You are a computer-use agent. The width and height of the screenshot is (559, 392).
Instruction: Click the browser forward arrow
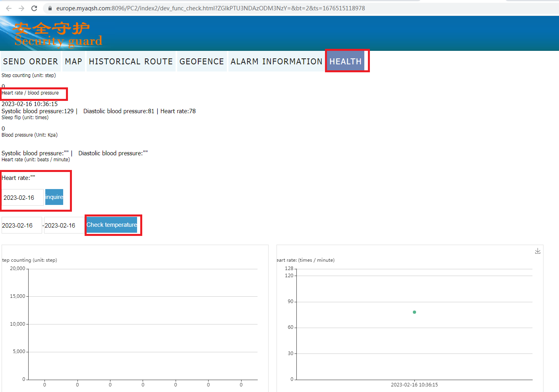21,8
